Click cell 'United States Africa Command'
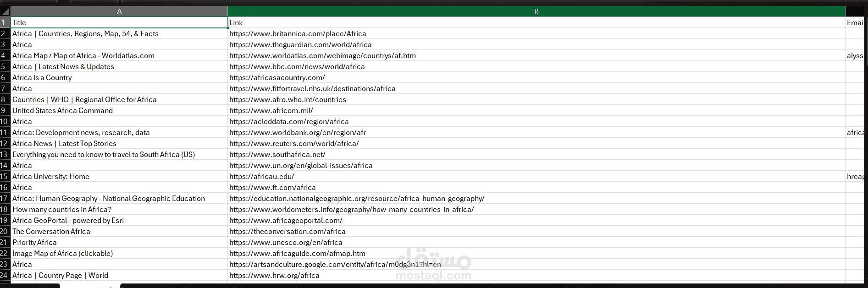Screen dimensions: 868x288 point(119,110)
